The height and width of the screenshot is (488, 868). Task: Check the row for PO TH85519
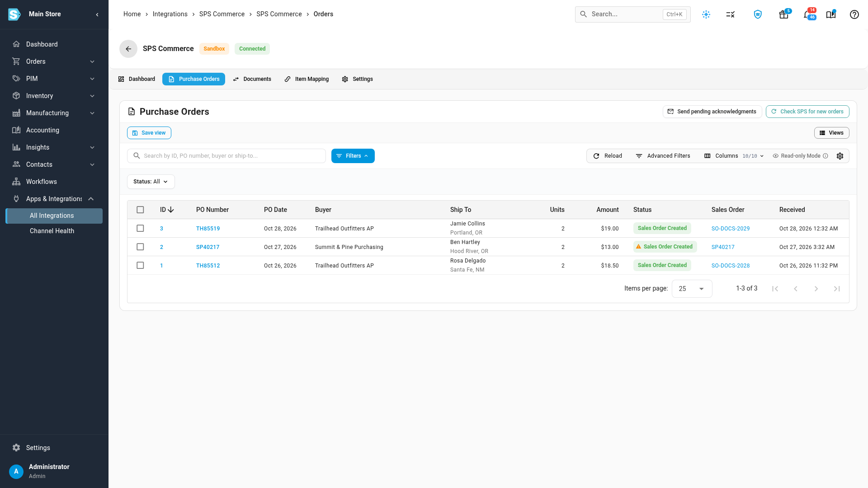(x=140, y=228)
